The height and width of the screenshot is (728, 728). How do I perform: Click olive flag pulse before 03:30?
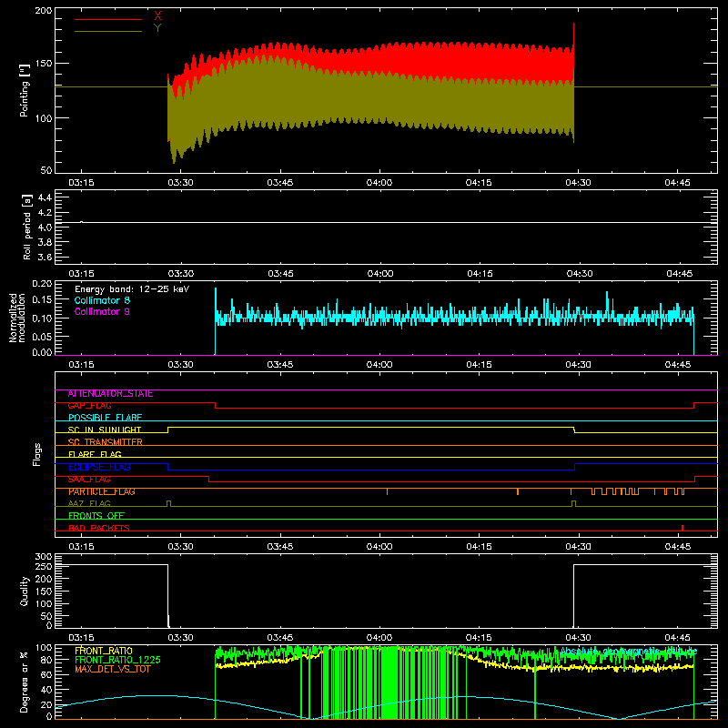pyautogui.click(x=168, y=504)
